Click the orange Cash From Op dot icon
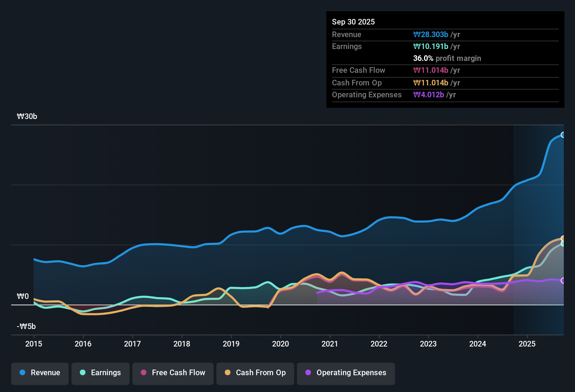 [227, 373]
